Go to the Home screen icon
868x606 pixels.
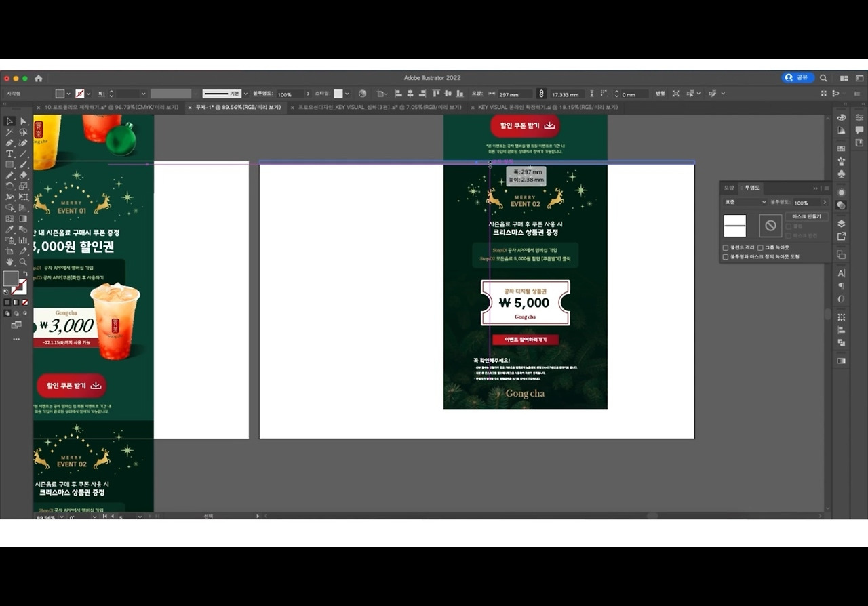pos(39,78)
